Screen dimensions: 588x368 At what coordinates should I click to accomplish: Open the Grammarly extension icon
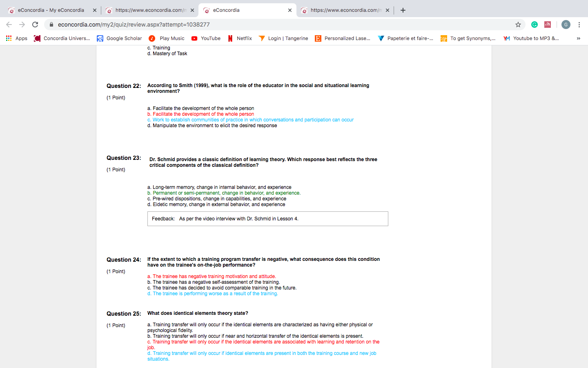534,25
